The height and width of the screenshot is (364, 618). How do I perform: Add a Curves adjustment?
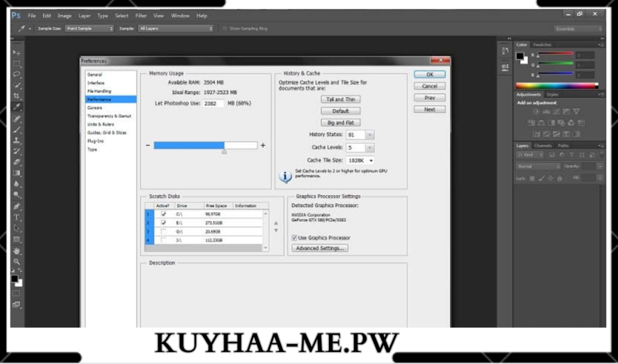coord(556,112)
